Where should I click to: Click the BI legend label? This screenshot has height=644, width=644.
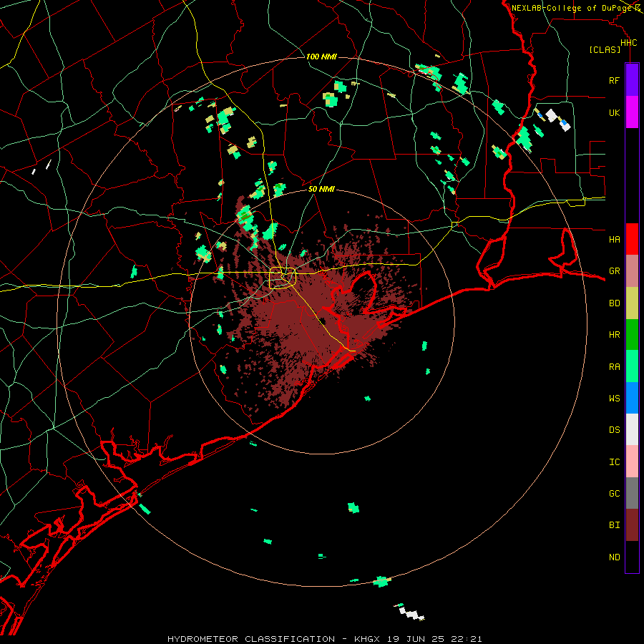(615, 525)
